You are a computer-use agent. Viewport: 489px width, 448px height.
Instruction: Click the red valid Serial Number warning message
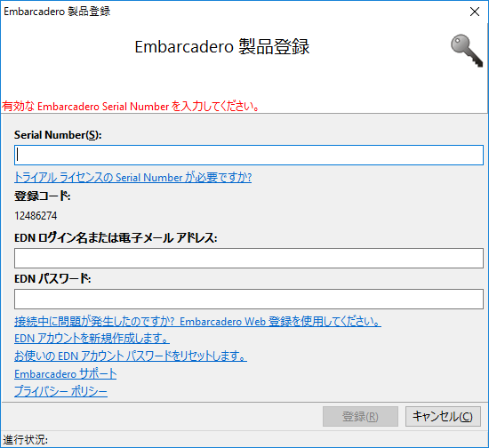pyautogui.click(x=131, y=107)
